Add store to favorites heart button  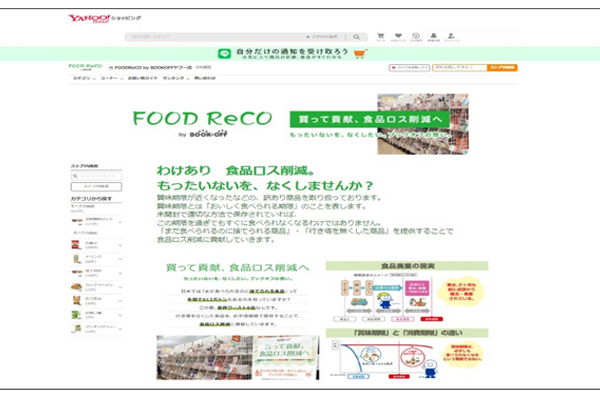pyautogui.click(x=409, y=68)
